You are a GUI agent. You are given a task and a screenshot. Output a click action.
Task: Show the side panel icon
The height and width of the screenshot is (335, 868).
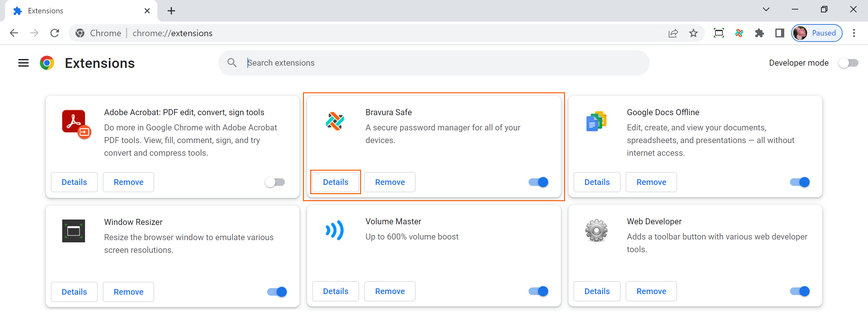(x=779, y=33)
